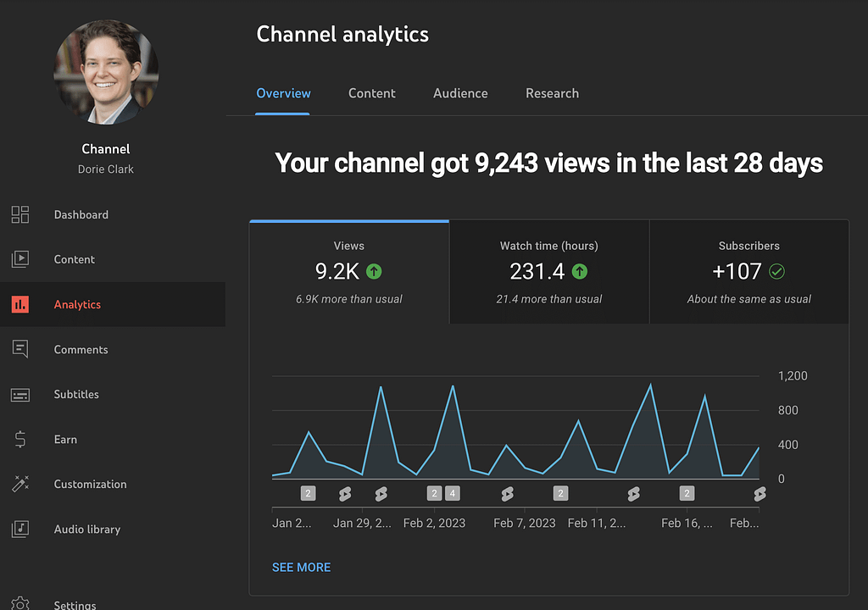The height and width of the screenshot is (610, 868).
Task: Click green checkmark beside +107 subscribers
Action: 776,271
